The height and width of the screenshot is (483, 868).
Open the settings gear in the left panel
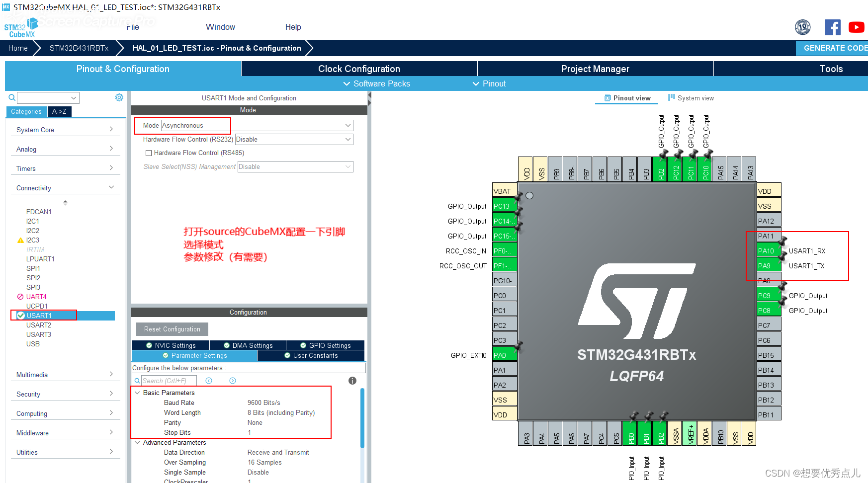tap(119, 97)
